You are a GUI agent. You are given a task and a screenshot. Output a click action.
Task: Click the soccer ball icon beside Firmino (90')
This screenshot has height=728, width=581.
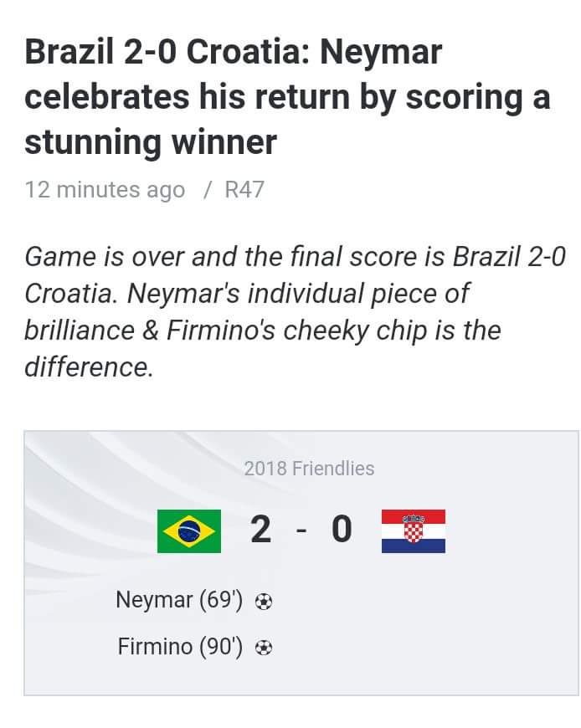[x=264, y=648]
